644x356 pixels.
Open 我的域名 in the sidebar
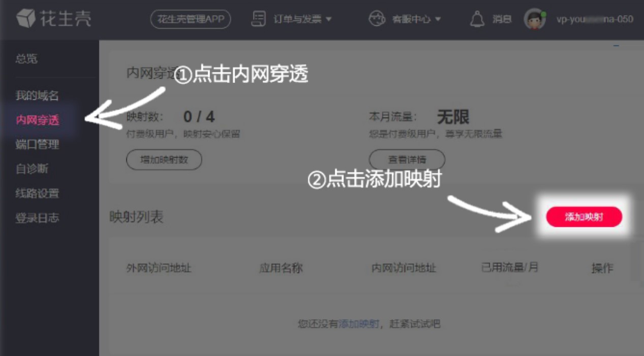(37, 95)
